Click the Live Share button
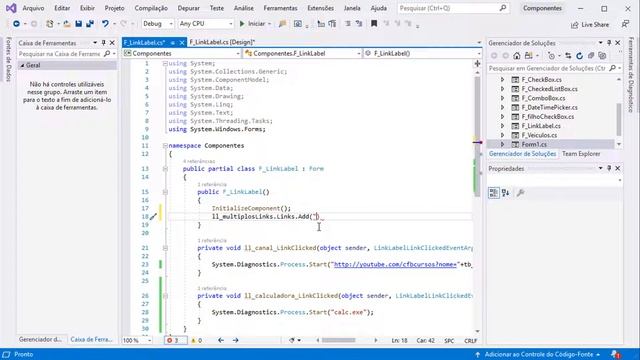640x360 pixels. [590, 25]
